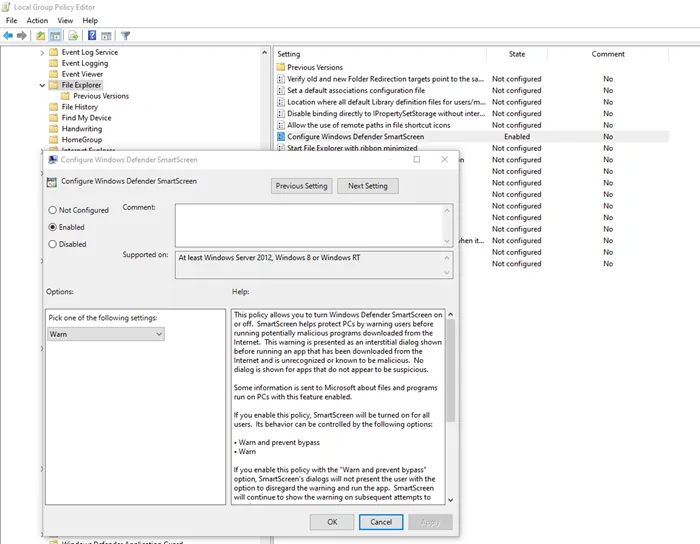The height and width of the screenshot is (544, 700).
Task: Click the policy icon beside Allow the use of remote paths
Action: click(x=281, y=125)
